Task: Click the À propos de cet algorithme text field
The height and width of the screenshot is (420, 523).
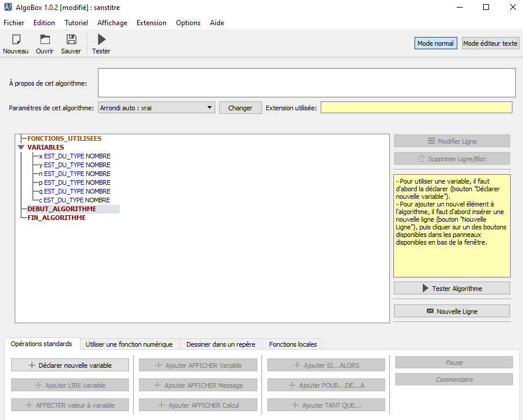Action: (x=307, y=83)
